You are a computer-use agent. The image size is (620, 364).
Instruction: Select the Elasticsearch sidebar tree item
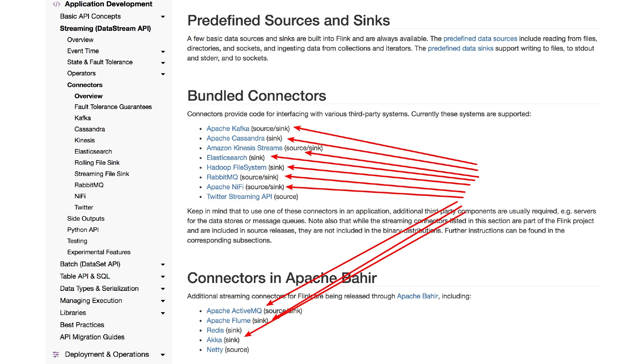click(92, 151)
